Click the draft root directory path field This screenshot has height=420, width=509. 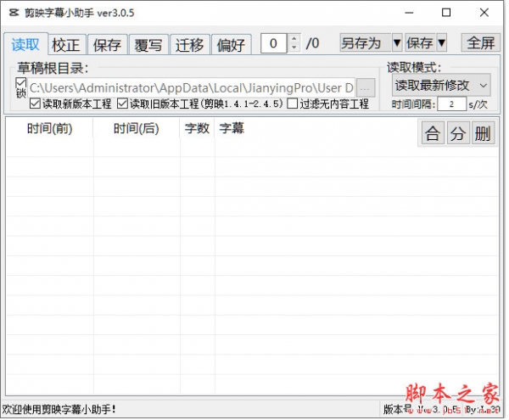[x=193, y=88]
